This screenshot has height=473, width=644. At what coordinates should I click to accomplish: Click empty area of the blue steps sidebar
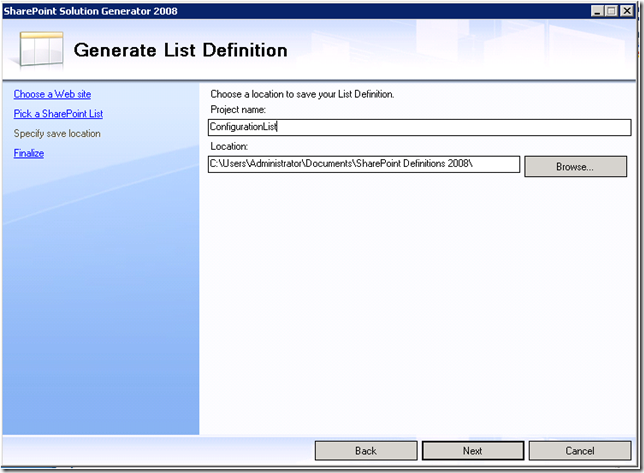click(x=100, y=300)
